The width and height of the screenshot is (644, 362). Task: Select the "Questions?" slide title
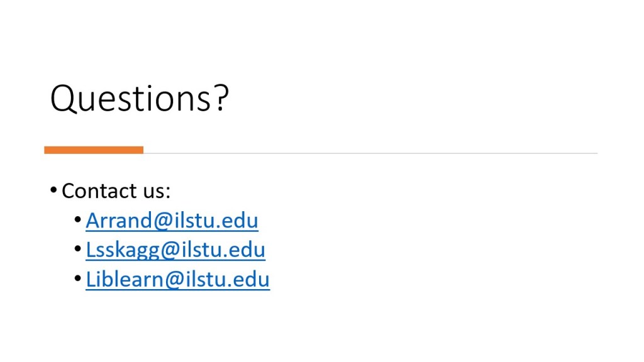click(140, 99)
